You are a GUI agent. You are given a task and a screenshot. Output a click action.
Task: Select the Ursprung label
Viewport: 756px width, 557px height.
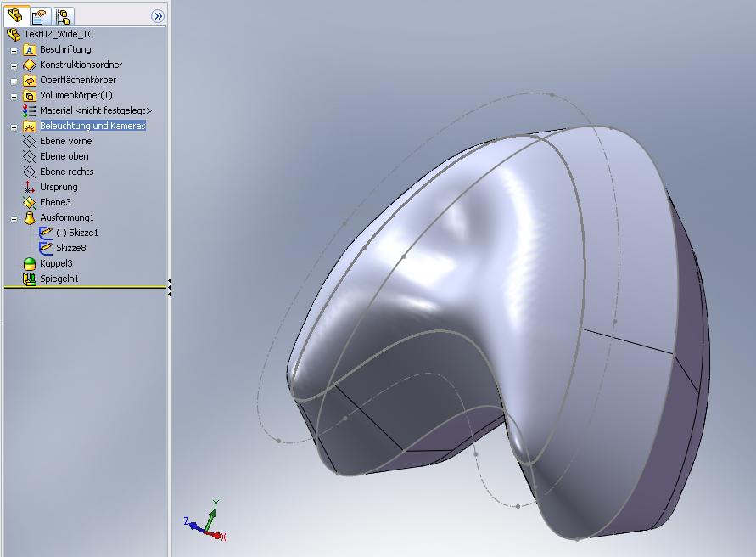[x=59, y=187]
